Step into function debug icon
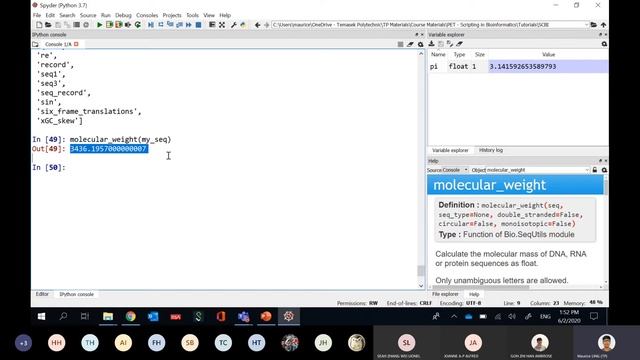This screenshot has height=360, width=640. click(x=170, y=25)
